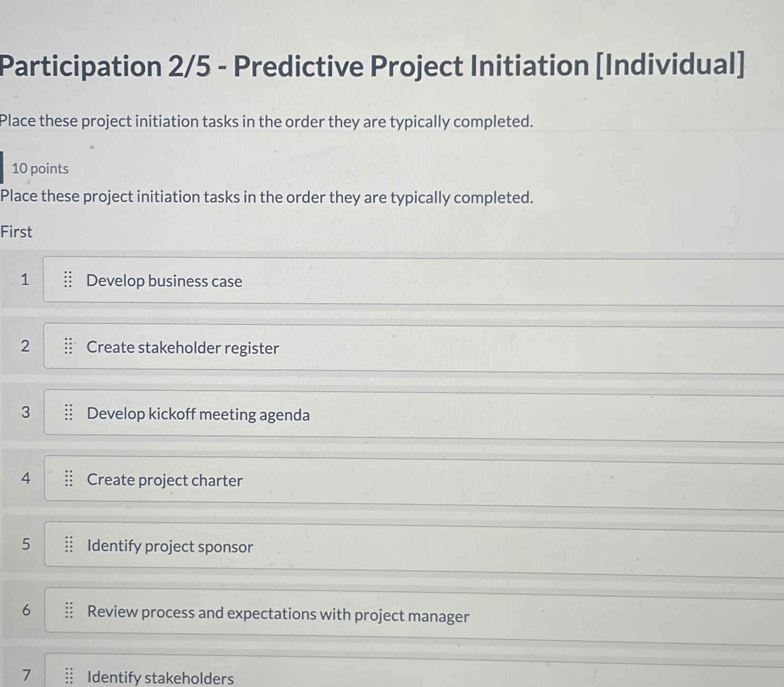Viewport: 784px width, 687px height.
Task: Click the drag handle for Review process and expectations
Action: click(68, 613)
